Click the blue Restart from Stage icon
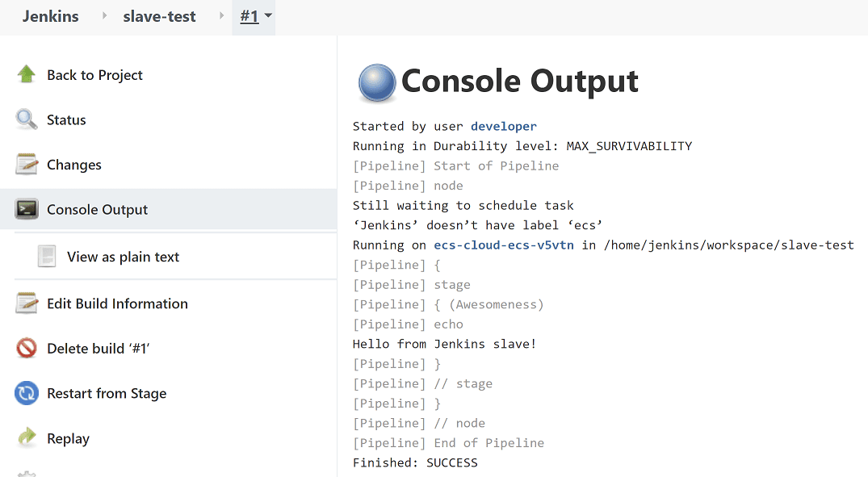 pyautogui.click(x=27, y=393)
